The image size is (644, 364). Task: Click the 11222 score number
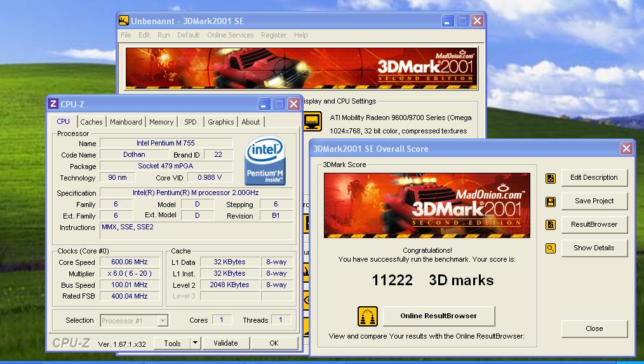(x=392, y=280)
